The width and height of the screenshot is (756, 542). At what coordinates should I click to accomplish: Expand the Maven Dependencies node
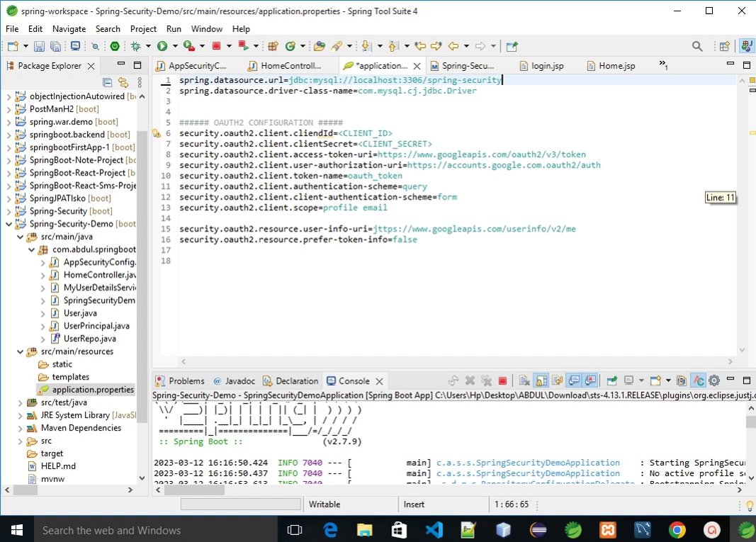pos(21,428)
